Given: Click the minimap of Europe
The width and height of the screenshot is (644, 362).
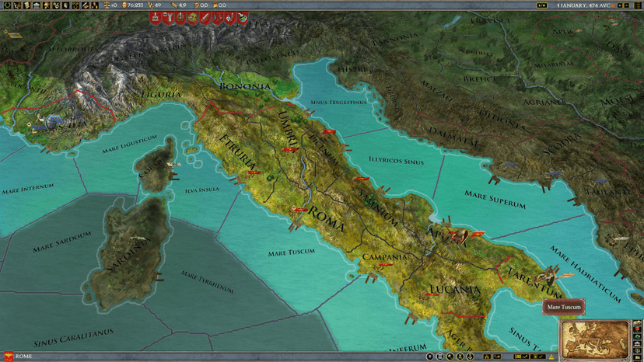Looking at the screenshot, I should pyautogui.click(x=595, y=339).
